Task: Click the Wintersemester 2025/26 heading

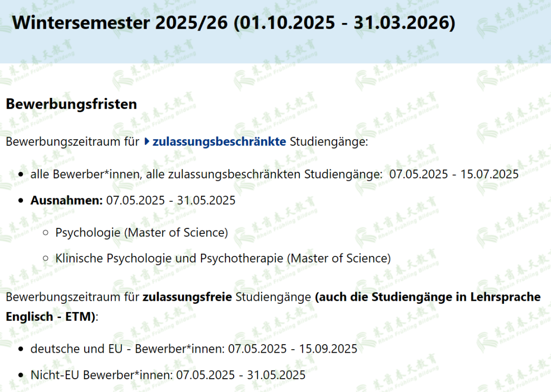Action: click(x=234, y=22)
